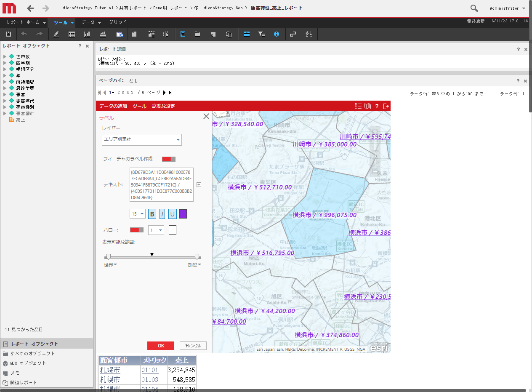Screen dimensions: 532x392
Task: Toggle the ハロー switch
Action: [136, 230]
